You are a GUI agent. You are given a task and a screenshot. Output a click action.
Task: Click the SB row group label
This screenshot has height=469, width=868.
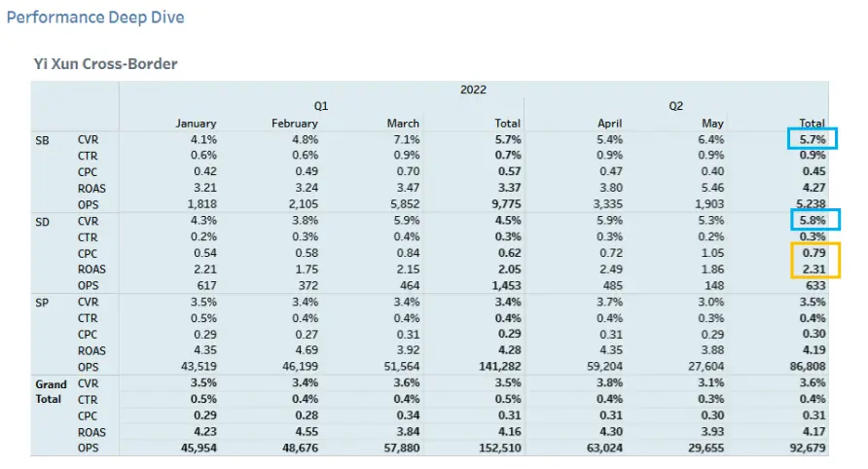(43, 140)
